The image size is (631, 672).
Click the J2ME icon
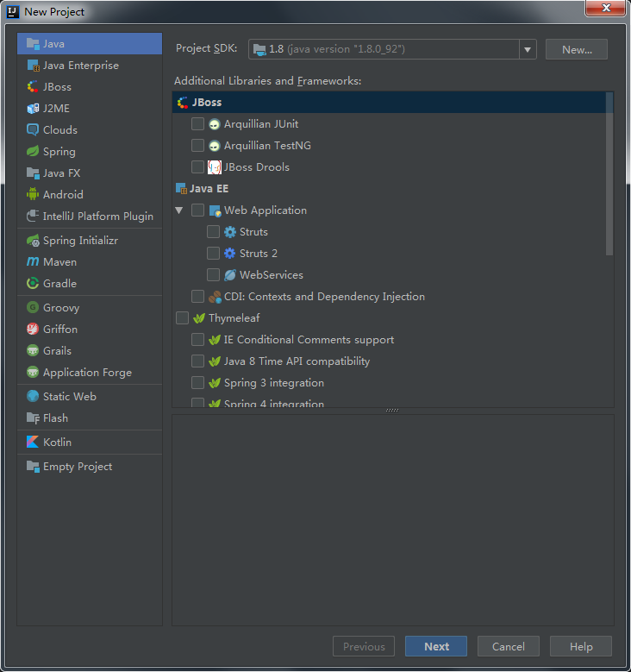coord(33,109)
